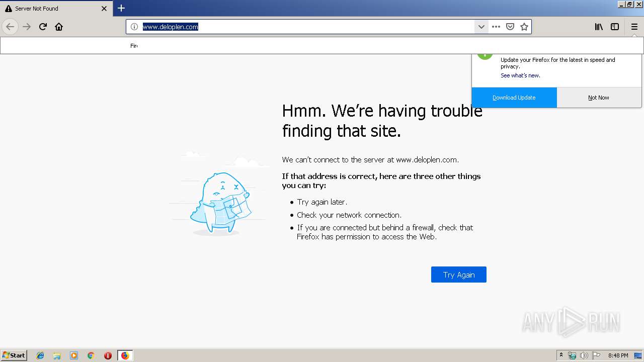Open the See what's new link
Image resolution: width=644 pixels, height=362 pixels.
coord(520,75)
